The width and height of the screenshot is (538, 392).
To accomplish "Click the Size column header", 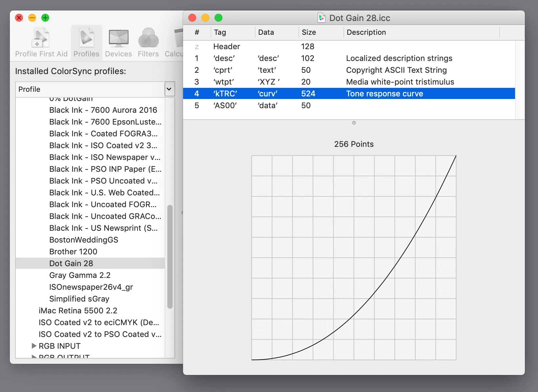I will pos(321,32).
